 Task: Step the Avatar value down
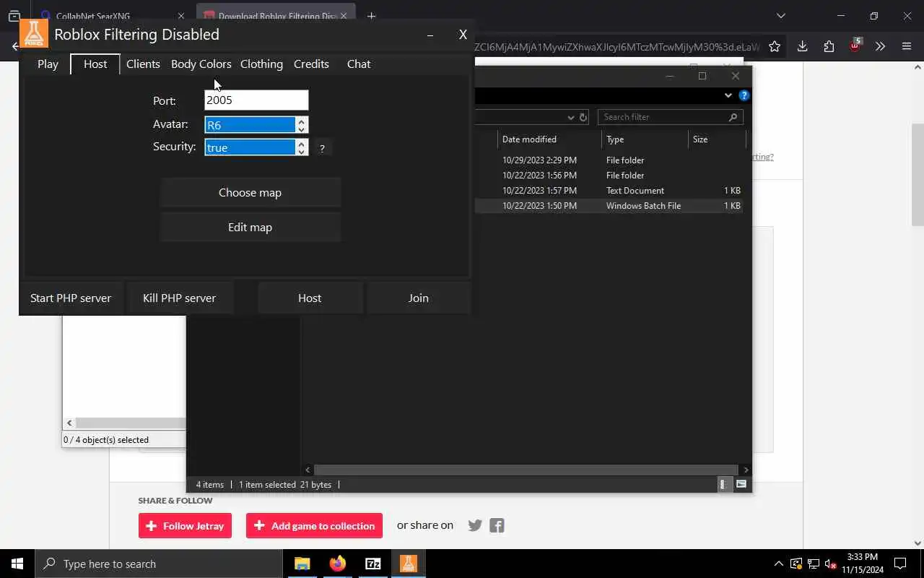click(x=302, y=129)
